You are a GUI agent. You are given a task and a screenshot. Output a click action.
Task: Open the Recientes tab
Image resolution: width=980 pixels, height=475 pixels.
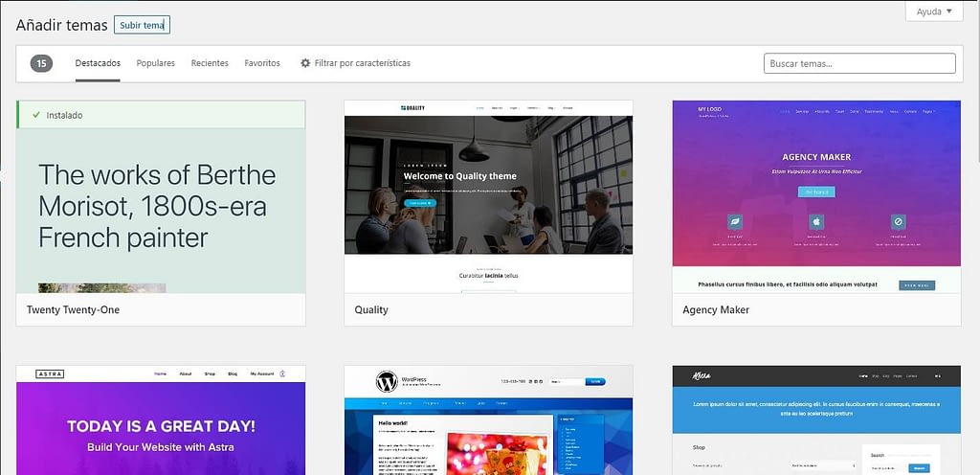[x=210, y=63]
